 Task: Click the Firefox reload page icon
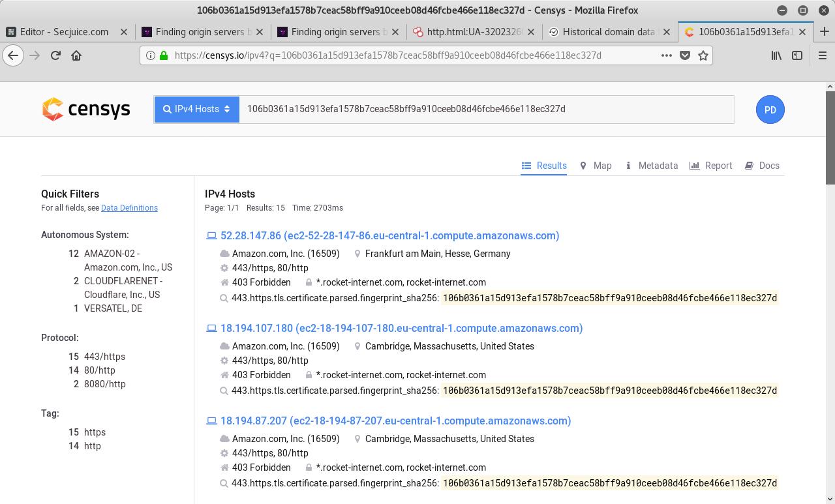point(55,55)
